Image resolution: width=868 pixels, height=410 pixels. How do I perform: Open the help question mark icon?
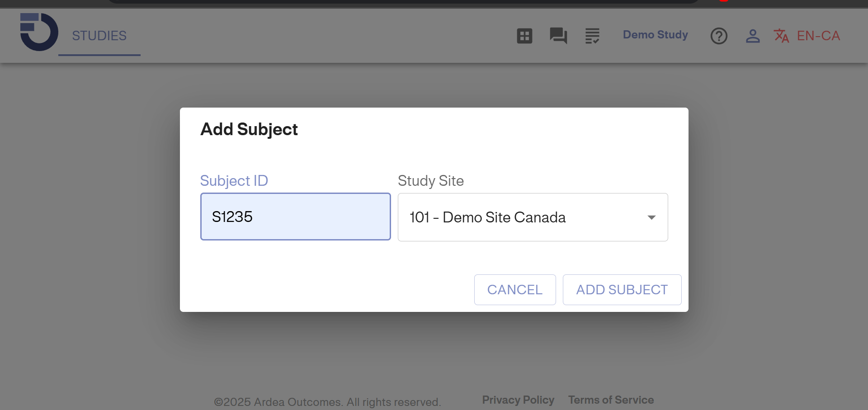tap(719, 36)
